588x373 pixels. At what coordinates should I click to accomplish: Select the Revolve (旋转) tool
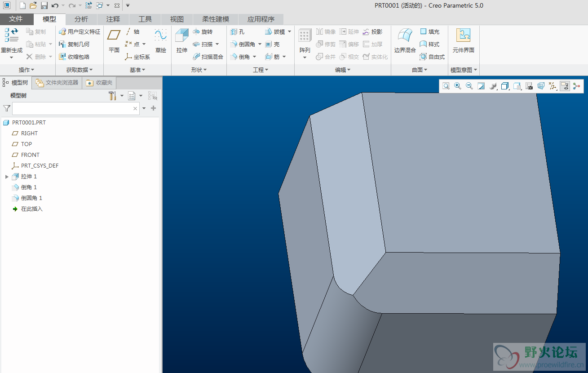[203, 32]
